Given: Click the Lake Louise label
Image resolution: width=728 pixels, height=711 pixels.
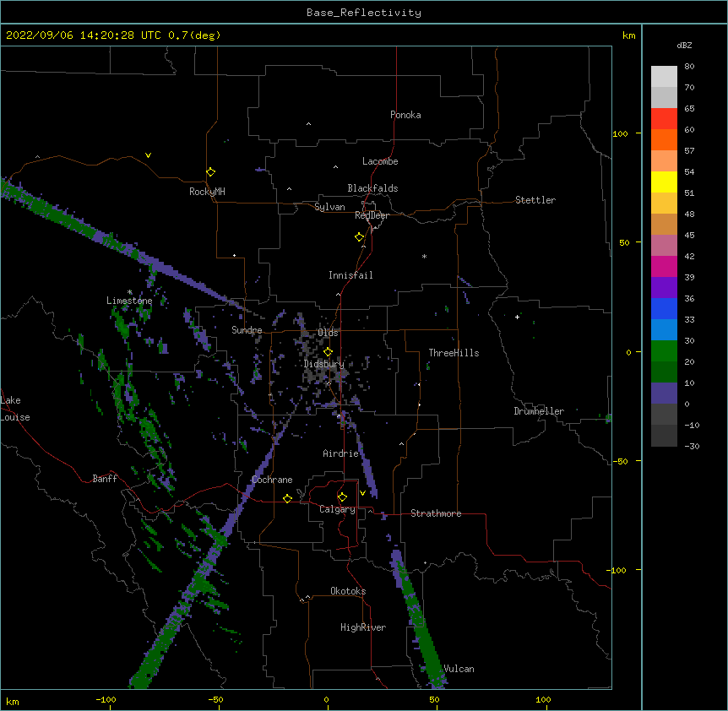Looking at the screenshot, I should 15,409.
